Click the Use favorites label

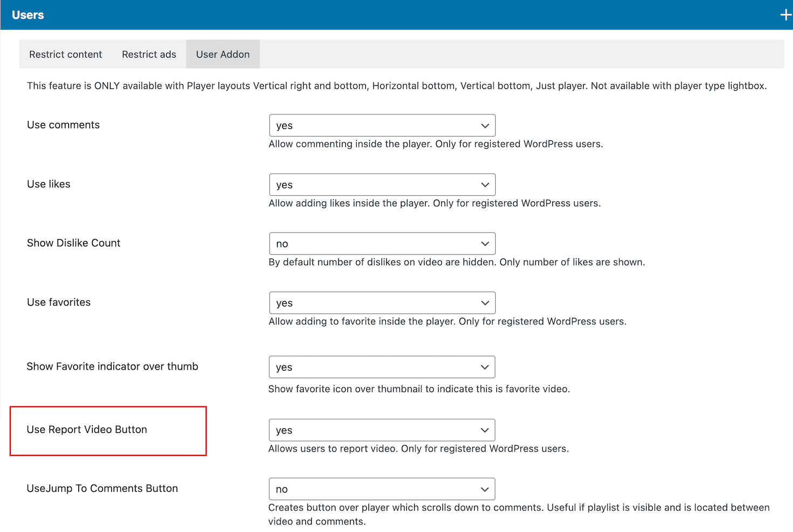click(59, 303)
